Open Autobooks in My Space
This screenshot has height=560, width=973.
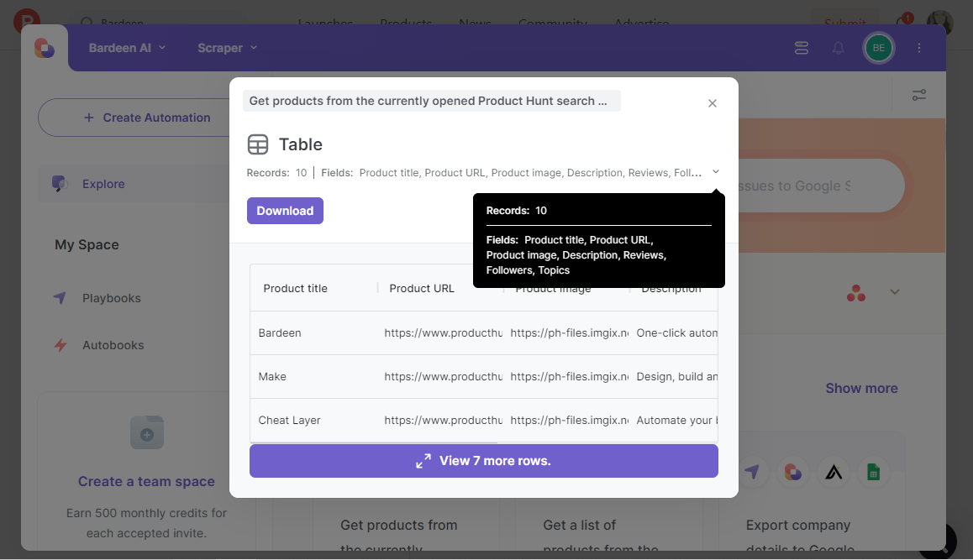pos(113,345)
